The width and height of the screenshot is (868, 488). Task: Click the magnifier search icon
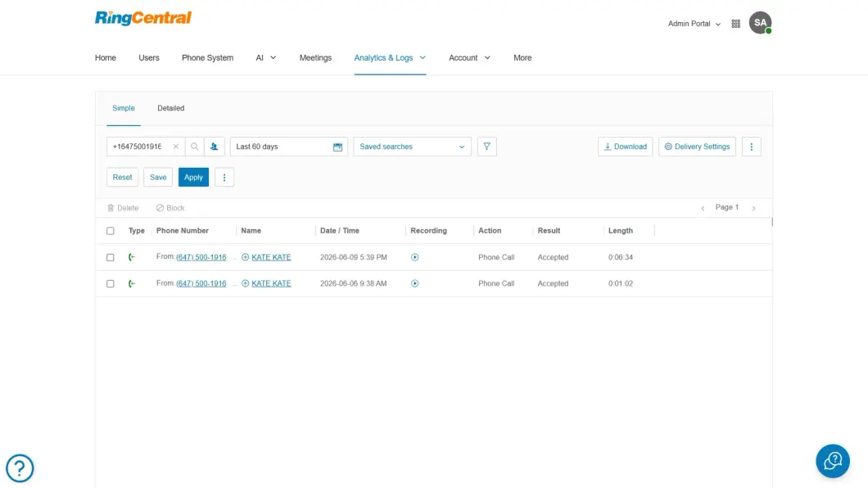pyautogui.click(x=194, y=147)
